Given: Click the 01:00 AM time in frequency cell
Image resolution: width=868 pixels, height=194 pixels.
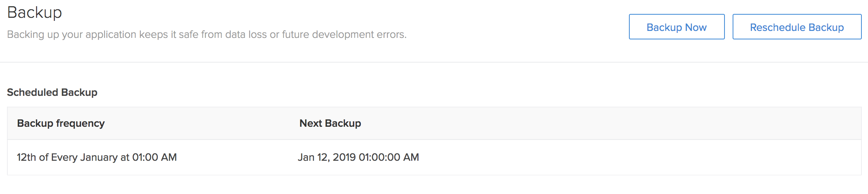Looking at the screenshot, I should pos(154,157).
